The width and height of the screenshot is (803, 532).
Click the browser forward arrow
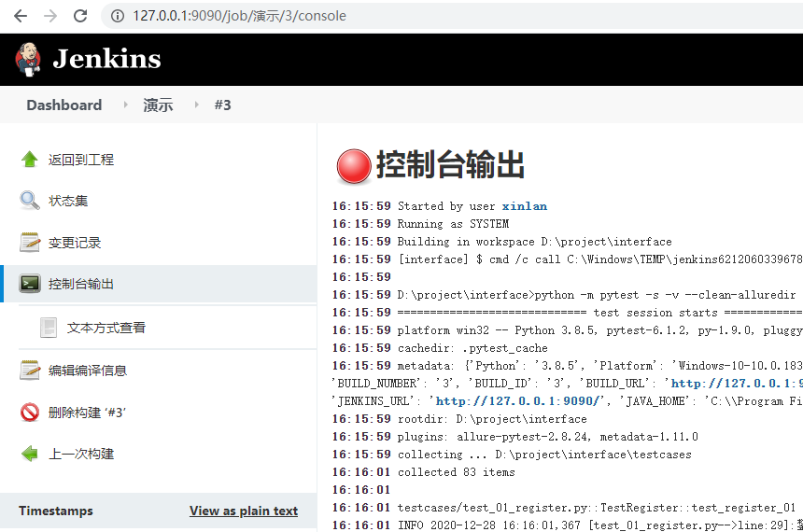pos(50,16)
